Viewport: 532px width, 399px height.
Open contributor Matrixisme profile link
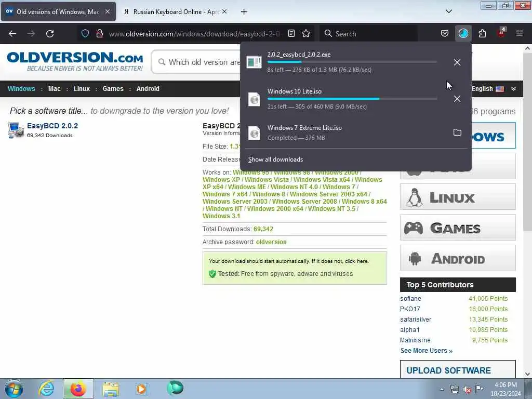click(x=415, y=340)
